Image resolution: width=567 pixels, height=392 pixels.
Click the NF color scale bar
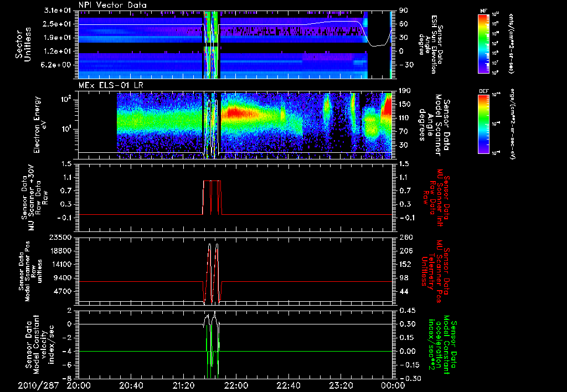pyautogui.click(x=483, y=44)
